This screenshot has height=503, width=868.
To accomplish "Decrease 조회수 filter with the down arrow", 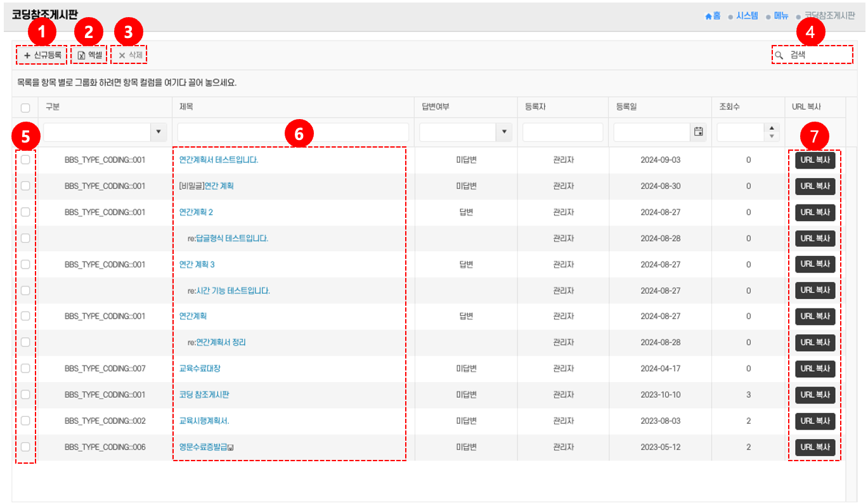I will [771, 136].
